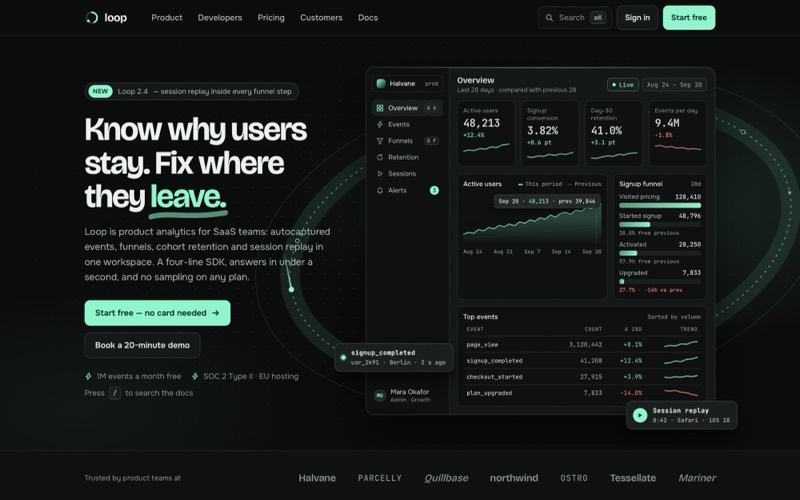Open the Loop 2.4 announcement pill
Image resolution: width=800 pixels, height=500 pixels.
[x=191, y=91]
